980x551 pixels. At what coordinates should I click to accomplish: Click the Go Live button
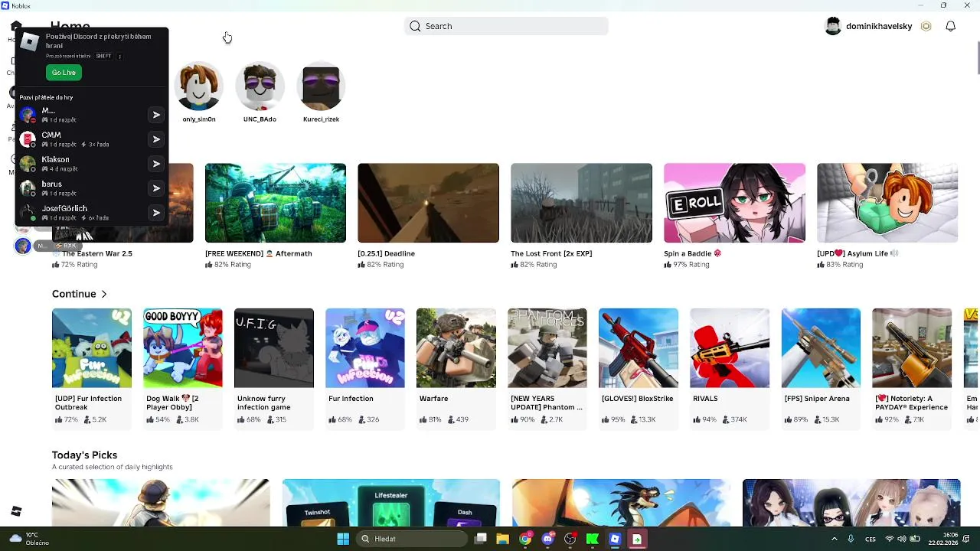pos(64,73)
